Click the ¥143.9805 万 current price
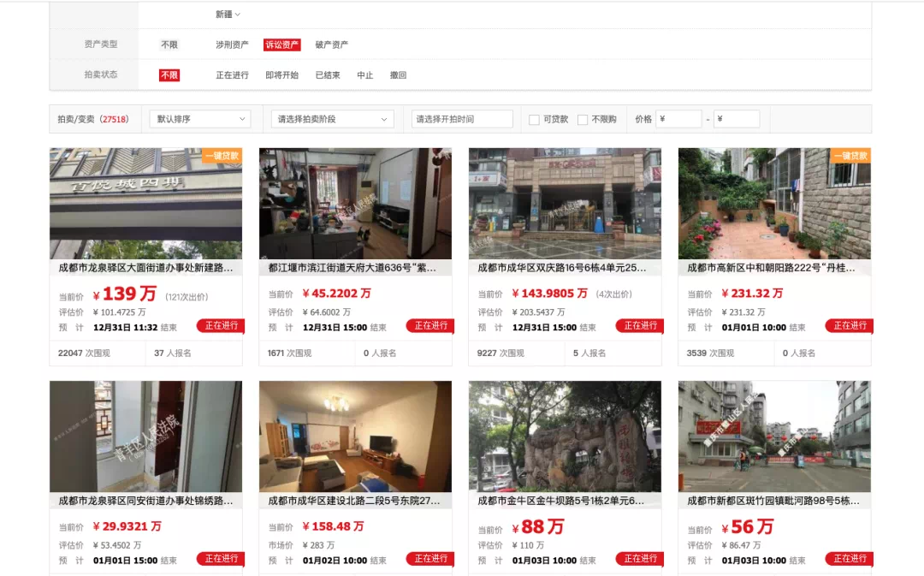The image size is (924, 576). pyautogui.click(x=550, y=294)
